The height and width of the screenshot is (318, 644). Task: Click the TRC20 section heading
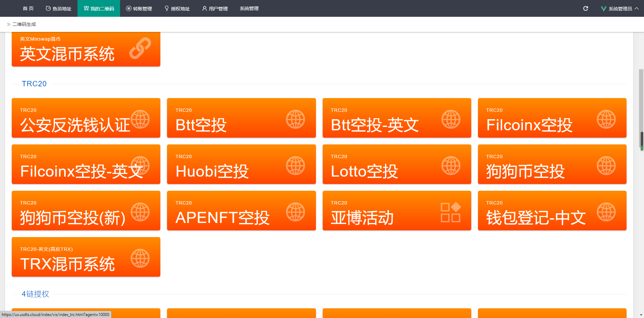point(34,84)
